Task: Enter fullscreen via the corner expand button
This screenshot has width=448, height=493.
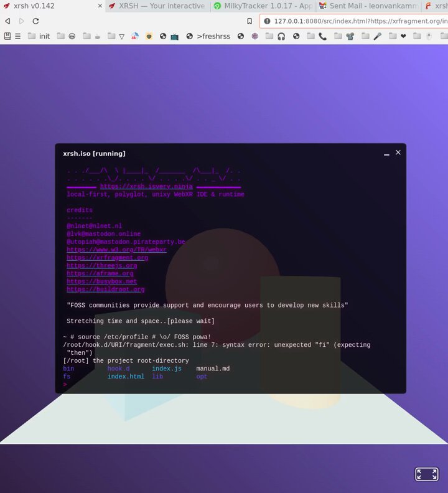Action: click(x=426, y=474)
